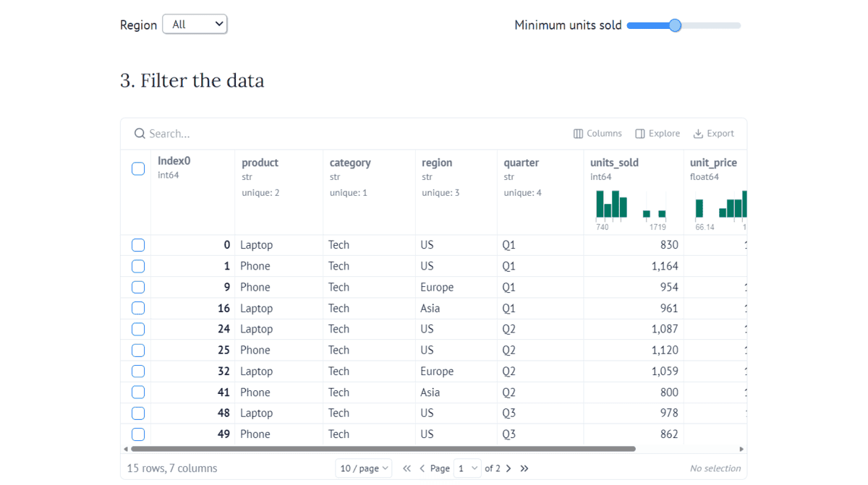This screenshot has height=485, width=868.
Task: Click the Index0 column header
Action: coord(174,161)
